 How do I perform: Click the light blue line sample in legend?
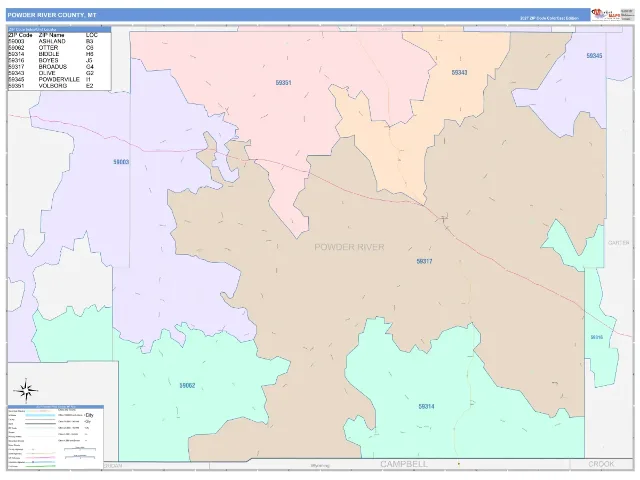(40, 415)
